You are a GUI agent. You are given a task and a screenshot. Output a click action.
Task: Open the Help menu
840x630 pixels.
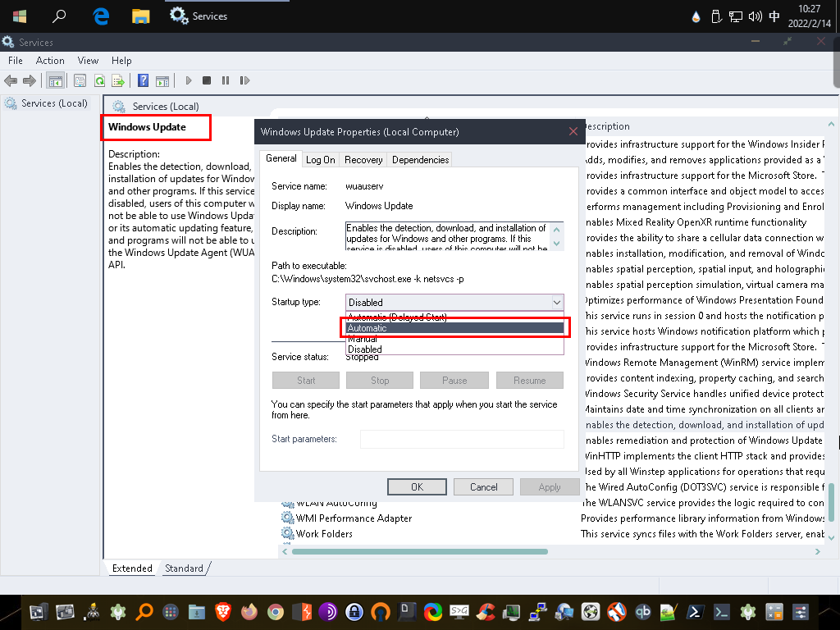121,61
